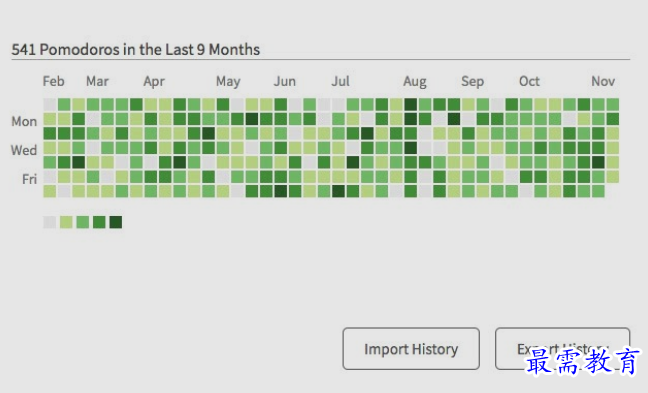
Task: Click the Oct month label
Action: [529, 81]
